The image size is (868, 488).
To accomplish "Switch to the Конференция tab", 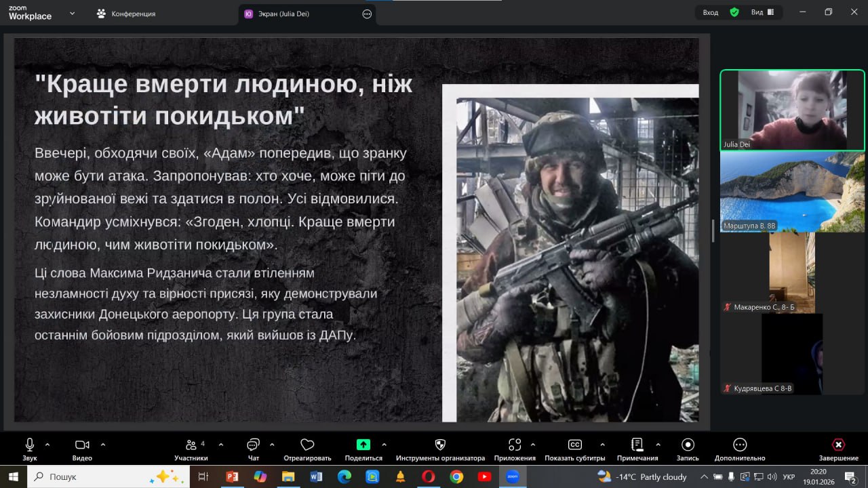I will click(x=132, y=14).
